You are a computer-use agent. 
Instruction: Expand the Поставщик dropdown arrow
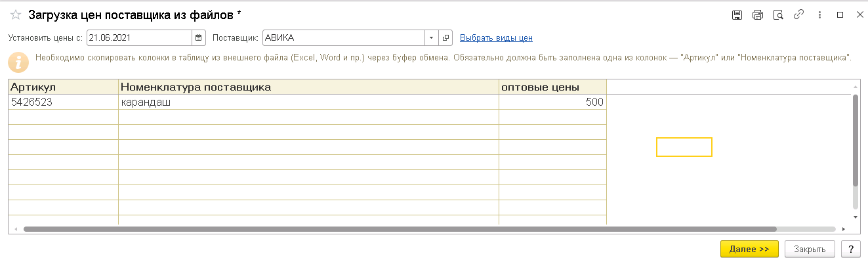point(430,37)
